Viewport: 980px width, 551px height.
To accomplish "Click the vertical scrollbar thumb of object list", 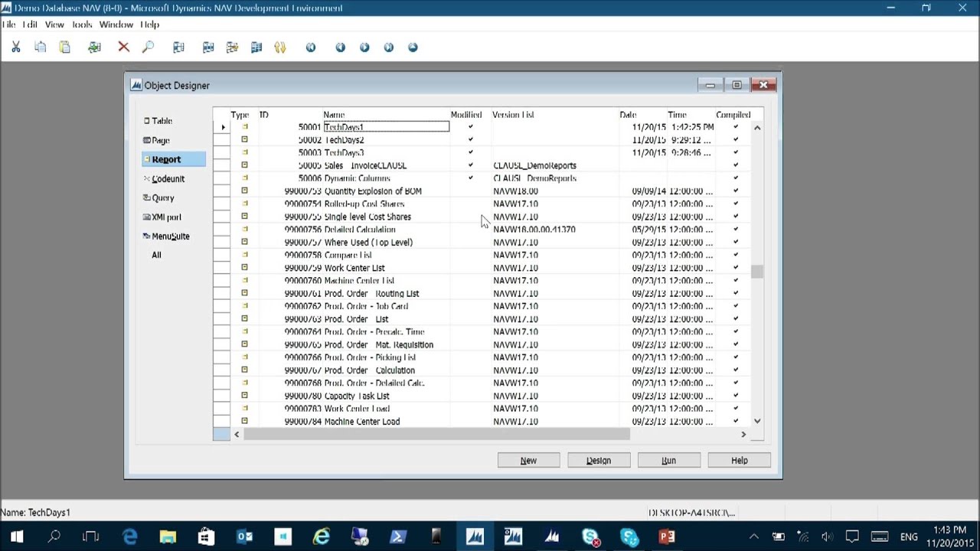I will 757,272.
